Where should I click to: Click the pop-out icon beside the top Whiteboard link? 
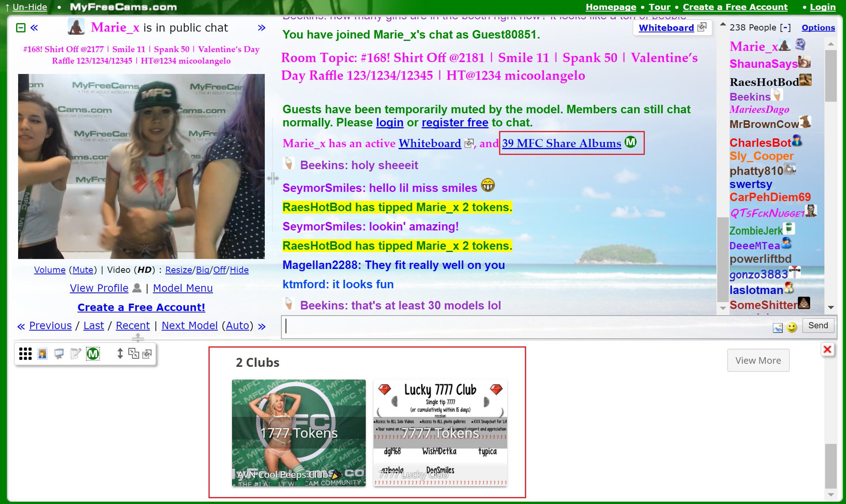(702, 27)
